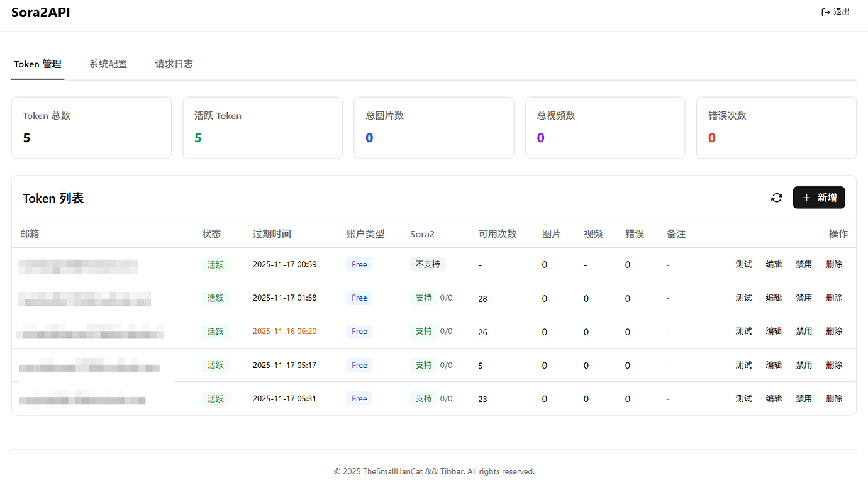Image resolution: width=868 pixels, height=487 pixels.
Task: Switch to the Token 管理 tab
Action: click(x=38, y=64)
